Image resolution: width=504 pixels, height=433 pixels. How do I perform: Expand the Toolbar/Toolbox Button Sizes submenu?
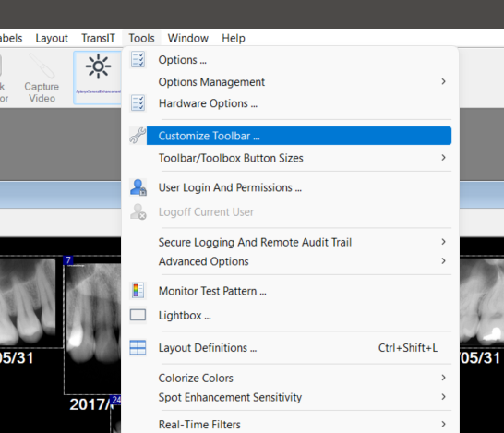coord(302,158)
